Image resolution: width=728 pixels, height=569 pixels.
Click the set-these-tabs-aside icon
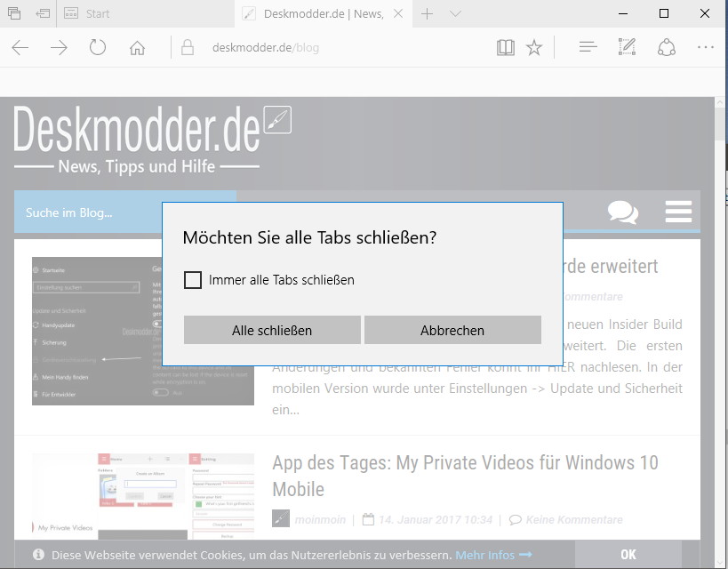pos(43,13)
